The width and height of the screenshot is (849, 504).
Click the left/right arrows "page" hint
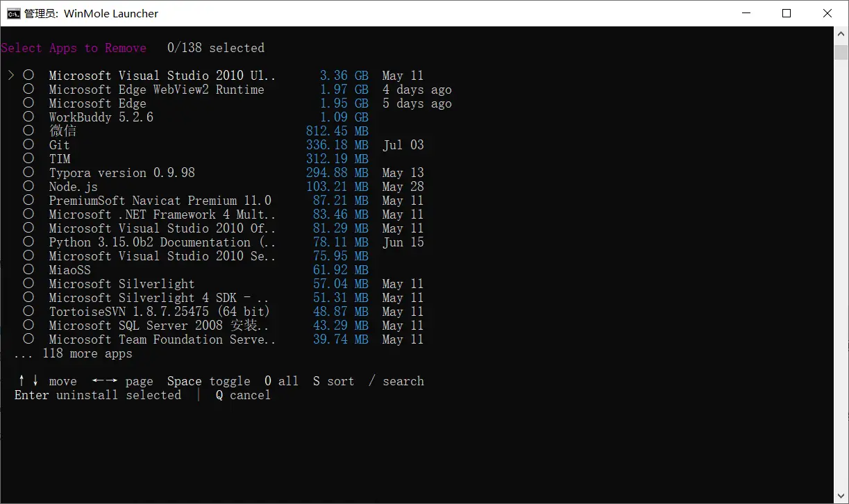(x=122, y=381)
